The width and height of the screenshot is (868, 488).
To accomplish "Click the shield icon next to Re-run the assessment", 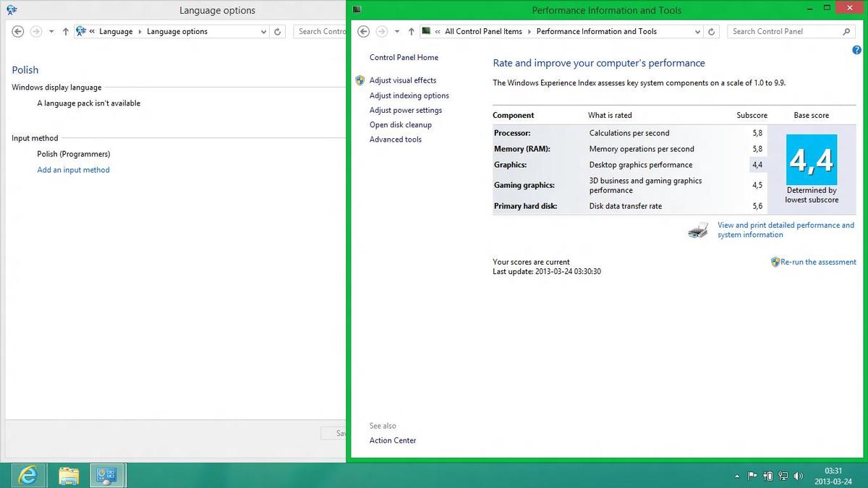I will (x=775, y=262).
